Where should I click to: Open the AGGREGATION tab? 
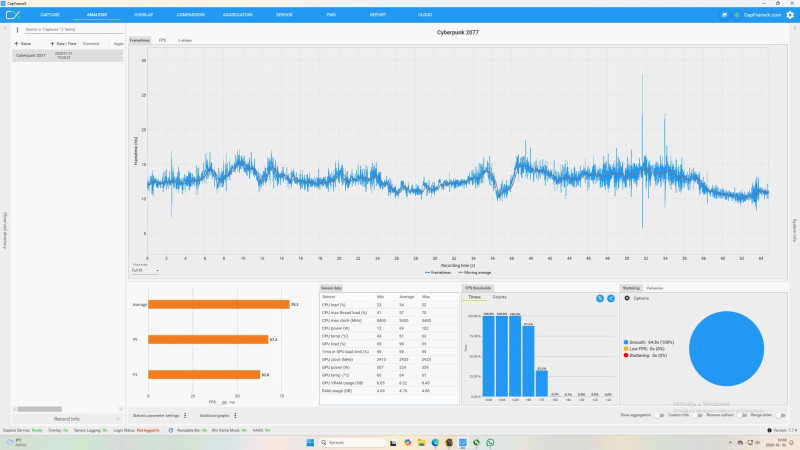pyautogui.click(x=237, y=15)
